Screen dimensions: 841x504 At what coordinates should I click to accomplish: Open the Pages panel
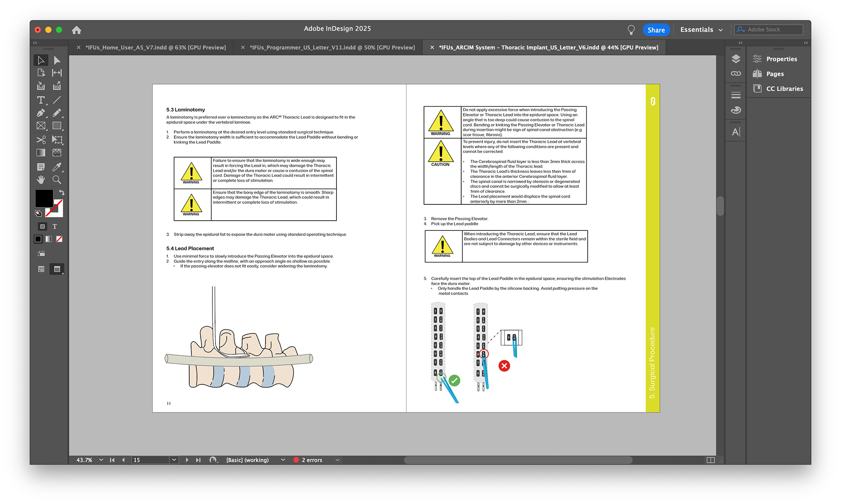tap(769, 74)
